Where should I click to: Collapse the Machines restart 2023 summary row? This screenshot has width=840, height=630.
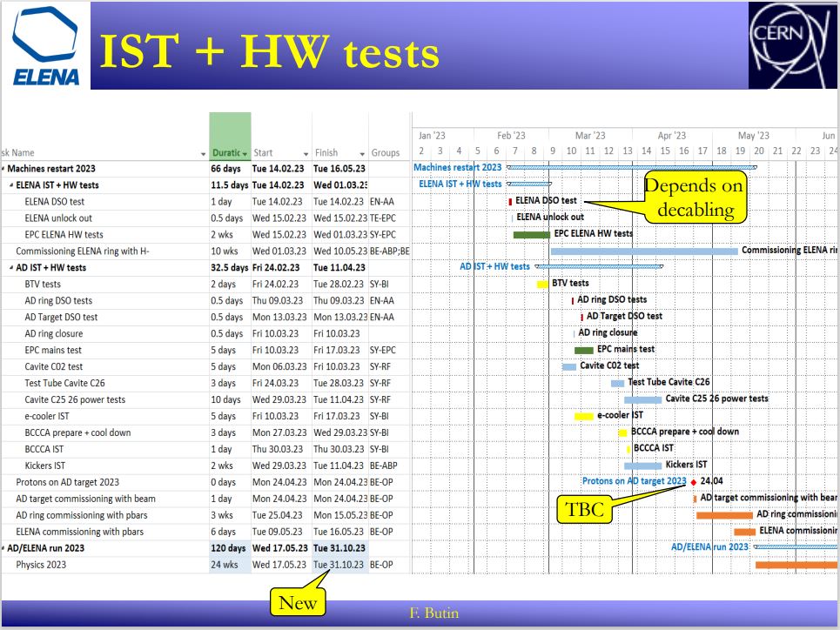tap(3, 169)
